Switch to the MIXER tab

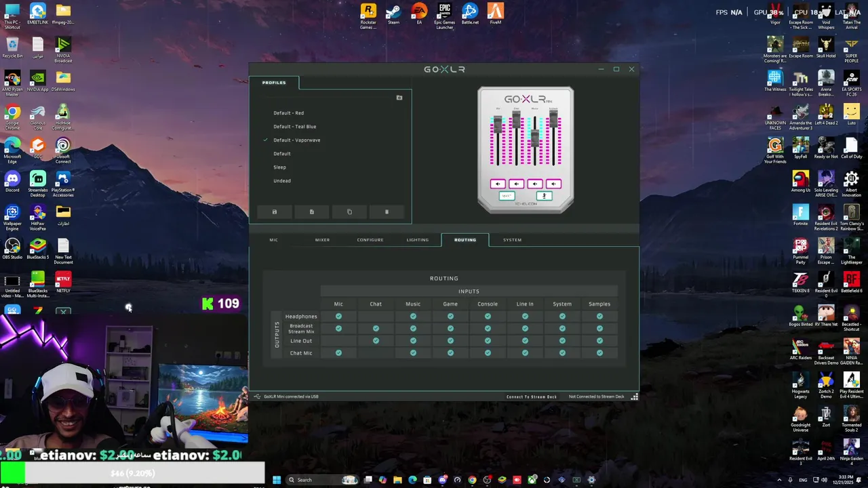(322, 240)
